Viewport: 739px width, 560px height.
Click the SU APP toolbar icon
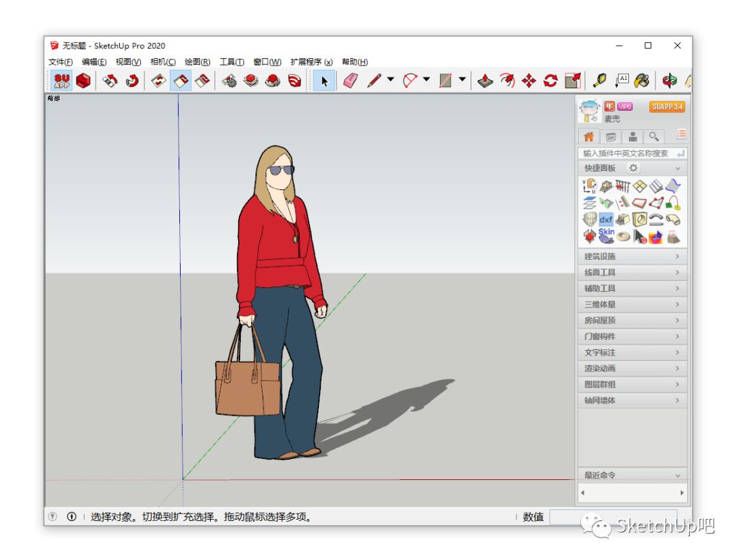[62, 81]
